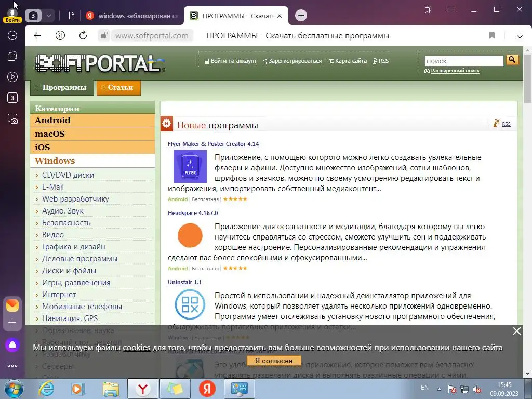Select the Программы tab
Screen dimensions: 532x399
pyautogui.click(x=62, y=87)
